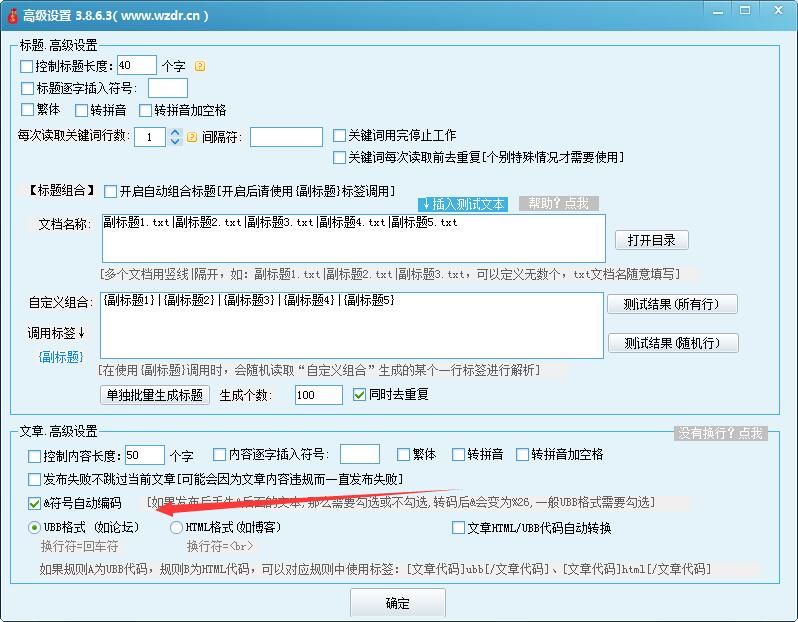Open 没有换行?点我 help button

[720, 433]
